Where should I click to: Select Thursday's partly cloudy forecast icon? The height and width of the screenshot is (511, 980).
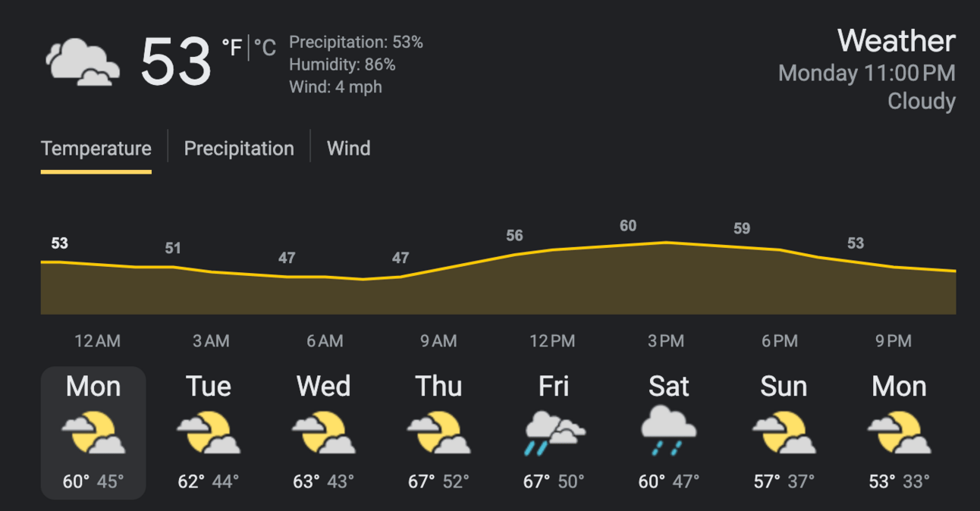tap(439, 433)
